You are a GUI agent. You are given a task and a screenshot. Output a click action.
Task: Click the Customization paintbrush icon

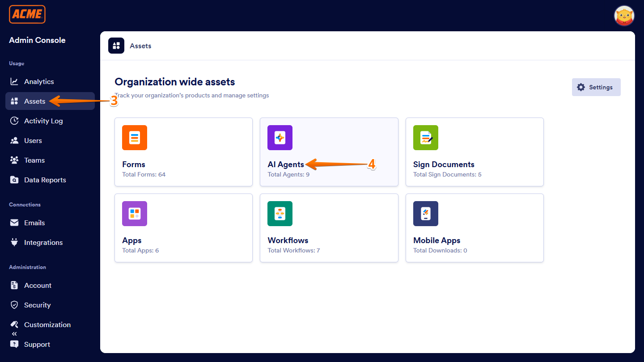click(15, 324)
